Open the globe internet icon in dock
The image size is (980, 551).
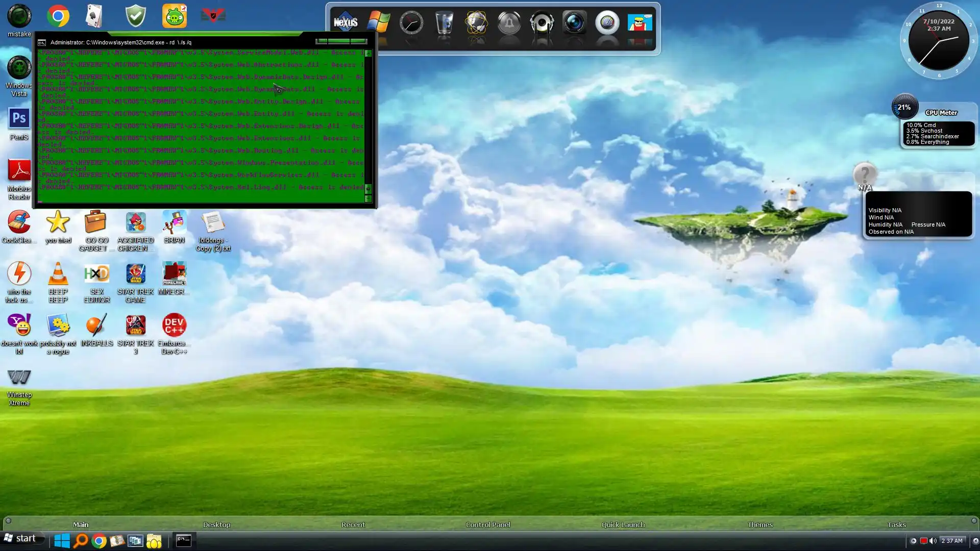click(x=476, y=23)
